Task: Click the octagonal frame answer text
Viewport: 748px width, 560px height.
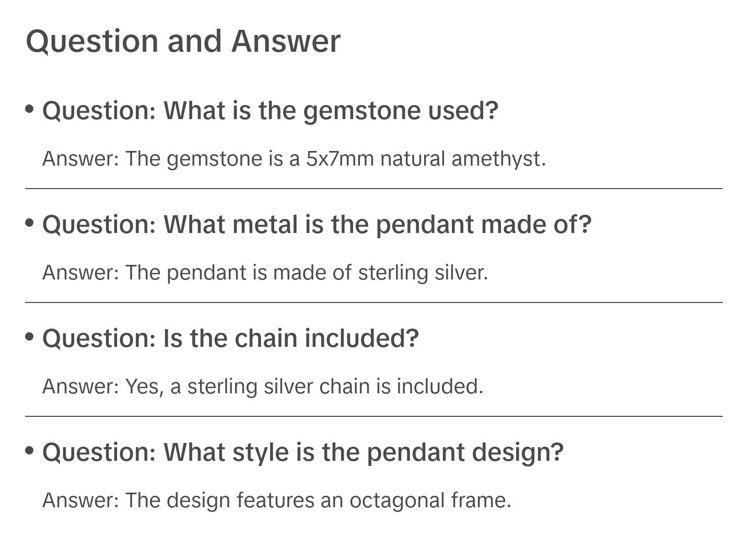Action: [x=276, y=500]
